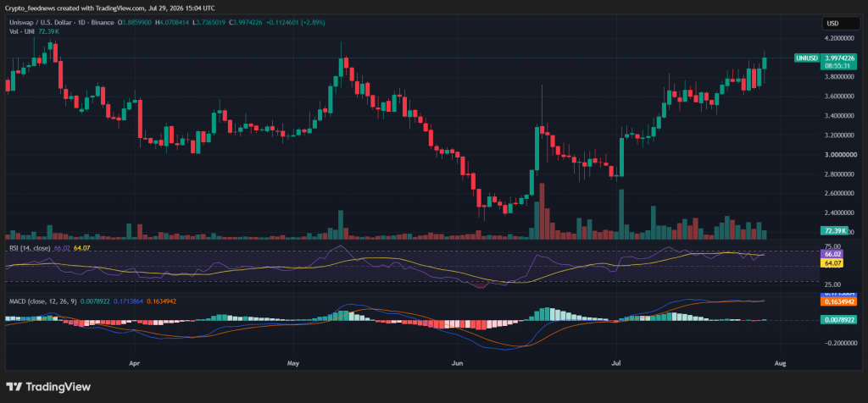Click the -0.2000000 MACD axis label
This screenshot has width=868, height=403.
pos(840,343)
